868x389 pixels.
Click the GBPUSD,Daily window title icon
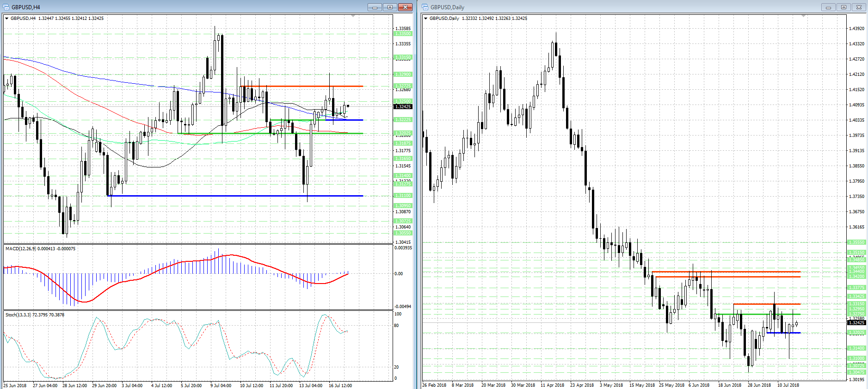(x=425, y=7)
